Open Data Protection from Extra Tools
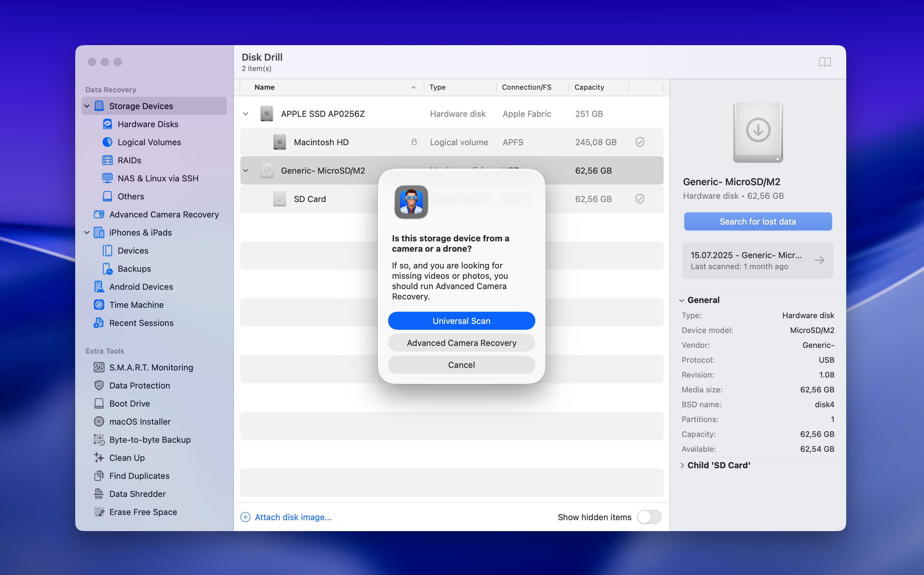Screen dimensions: 924x575 coord(154,385)
